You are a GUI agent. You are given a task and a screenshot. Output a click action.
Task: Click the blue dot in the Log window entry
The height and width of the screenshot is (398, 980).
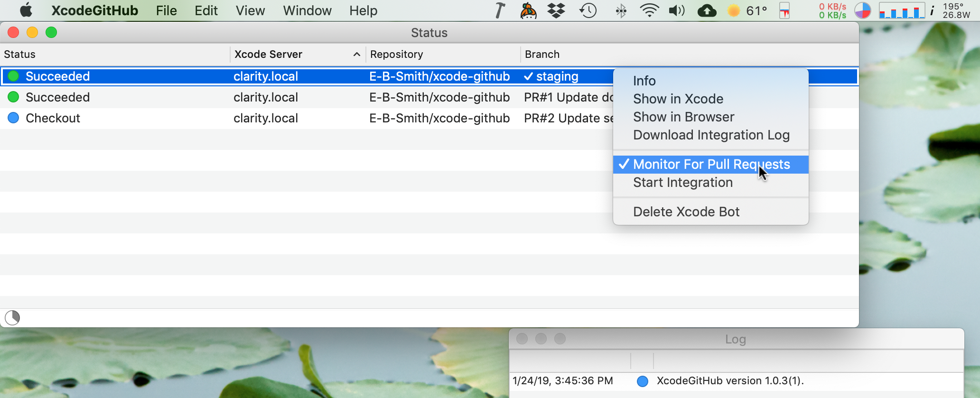(x=643, y=381)
